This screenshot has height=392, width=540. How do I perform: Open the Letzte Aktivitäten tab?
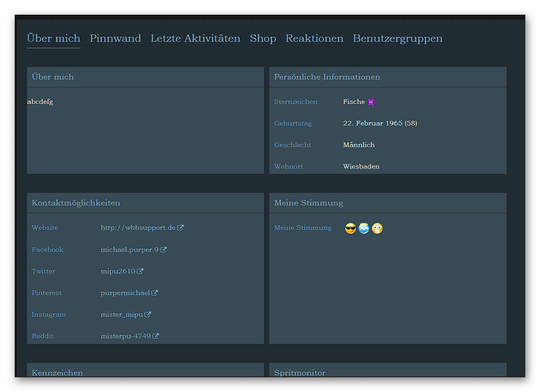[x=195, y=38]
